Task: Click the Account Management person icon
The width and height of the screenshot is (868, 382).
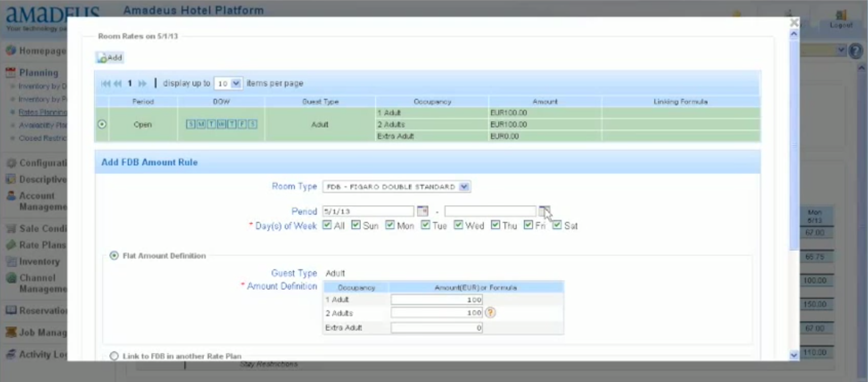Action: pyautogui.click(x=11, y=196)
